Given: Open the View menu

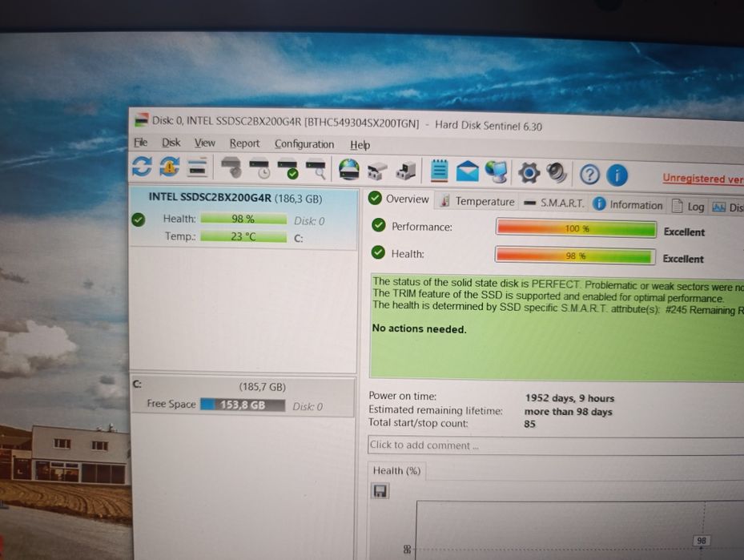Looking at the screenshot, I should (204, 143).
